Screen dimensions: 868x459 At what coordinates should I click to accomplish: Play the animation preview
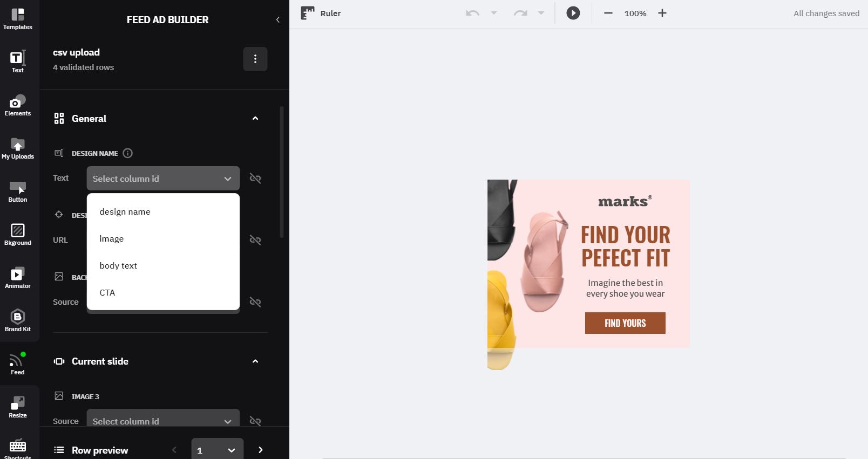pos(573,13)
